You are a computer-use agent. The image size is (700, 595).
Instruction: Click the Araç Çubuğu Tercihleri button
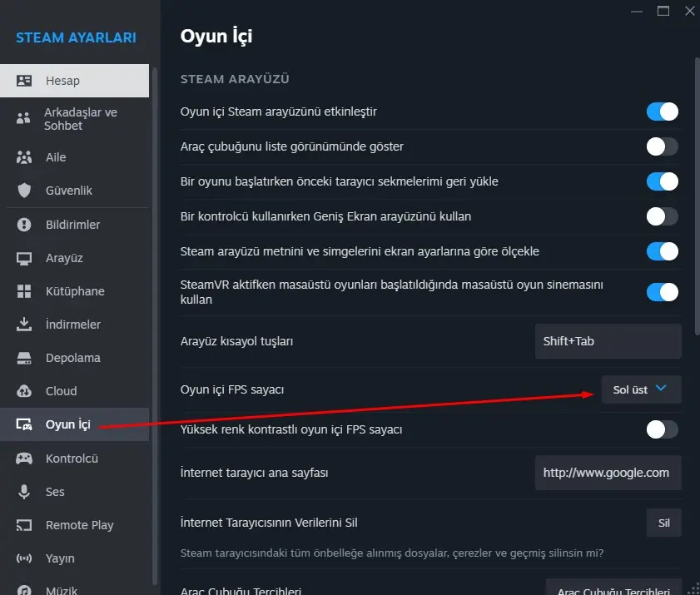coord(613,589)
